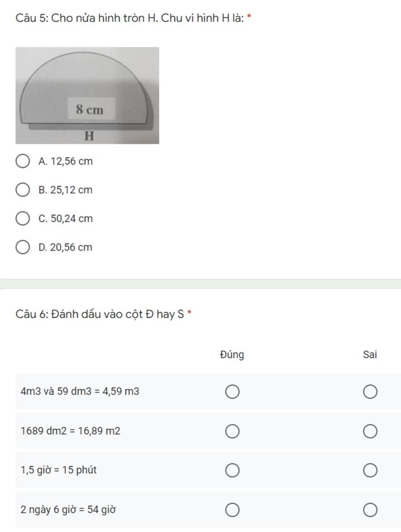Mark Đúng for 4m3 và 59 dm3 row

pyautogui.click(x=232, y=392)
